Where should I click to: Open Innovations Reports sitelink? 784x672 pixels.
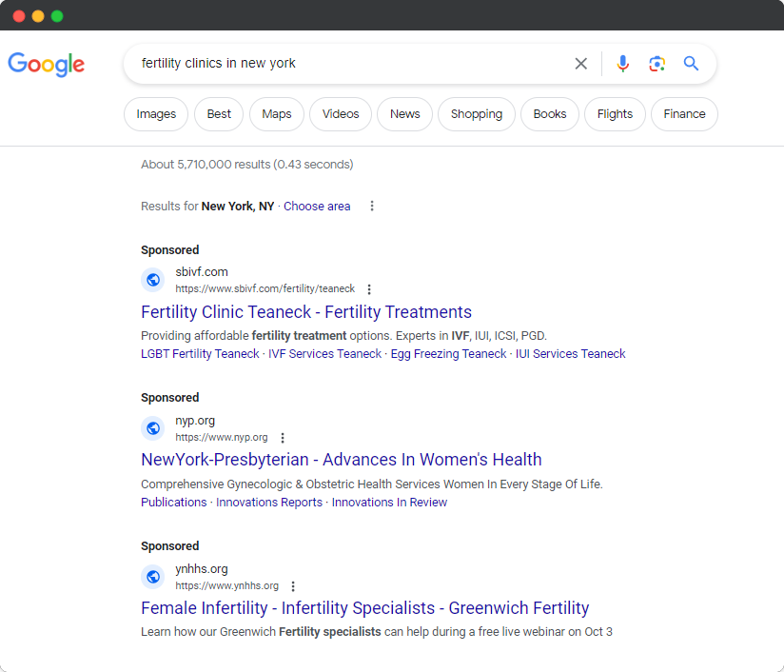[x=269, y=503]
